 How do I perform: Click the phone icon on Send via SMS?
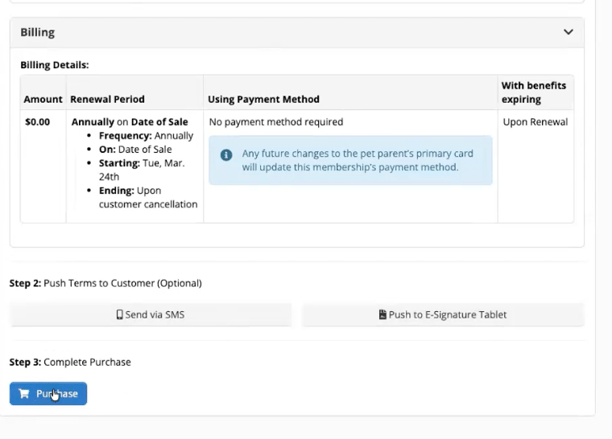click(x=119, y=315)
